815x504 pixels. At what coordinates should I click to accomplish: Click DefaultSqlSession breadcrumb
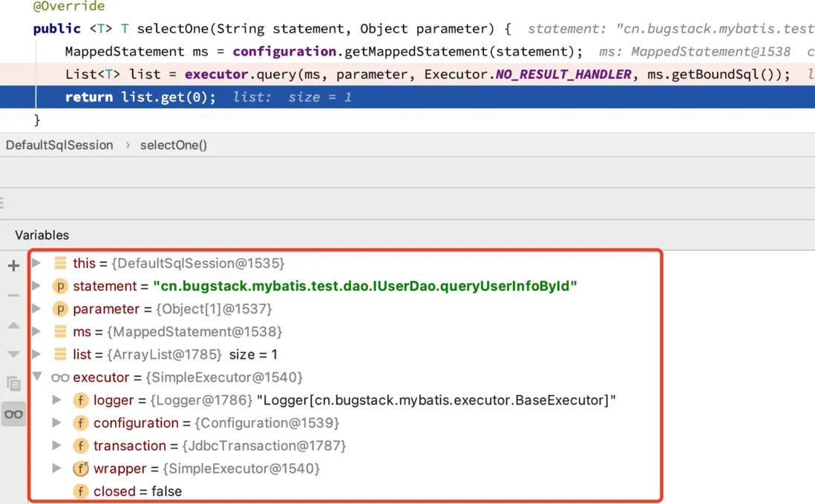pos(59,145)
